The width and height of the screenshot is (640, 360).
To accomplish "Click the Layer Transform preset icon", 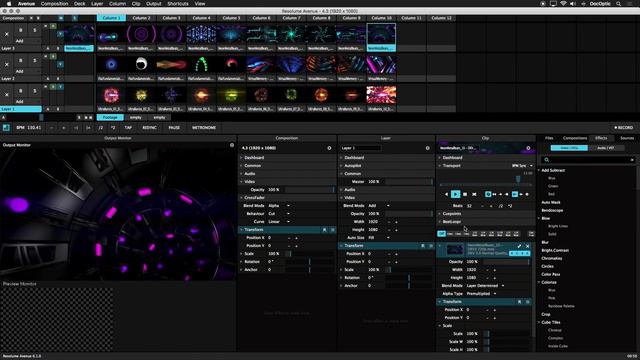I will coord(423,246).
